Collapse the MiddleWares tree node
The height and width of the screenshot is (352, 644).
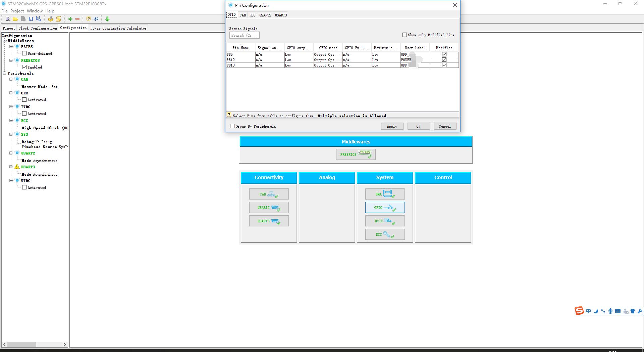pyautogui.click(x=5, y=41)
